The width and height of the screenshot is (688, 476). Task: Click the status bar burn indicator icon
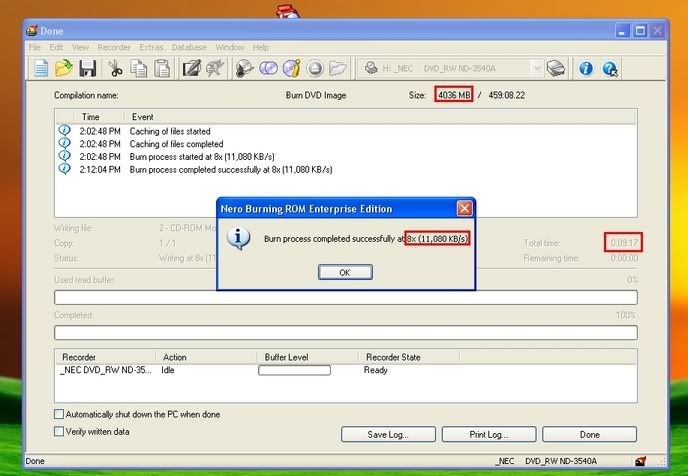point(640,461)
